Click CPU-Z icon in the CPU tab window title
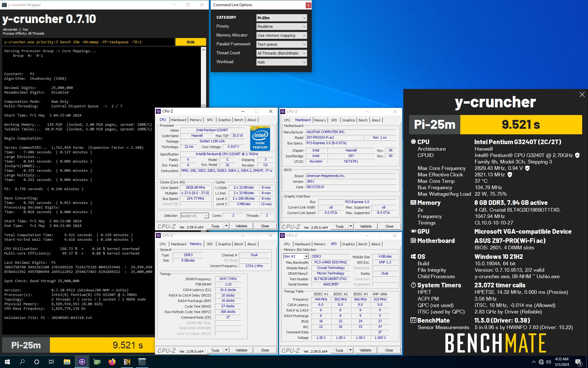 [x=158, y=111]
